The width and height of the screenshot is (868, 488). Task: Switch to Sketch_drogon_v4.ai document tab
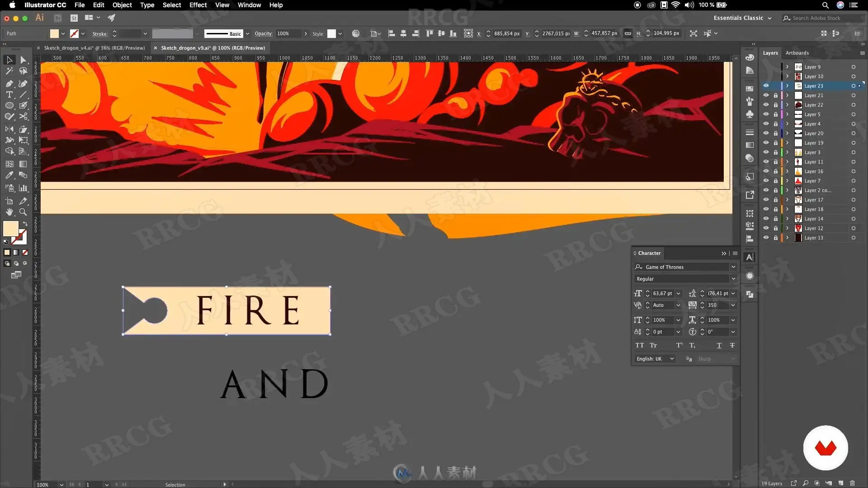(94, 48)
